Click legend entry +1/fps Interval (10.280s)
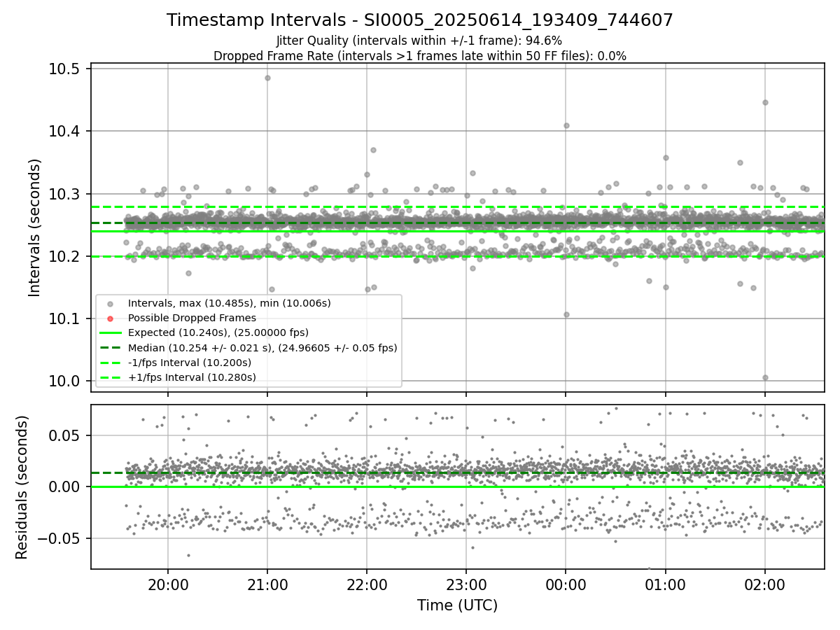 point(192,377)
